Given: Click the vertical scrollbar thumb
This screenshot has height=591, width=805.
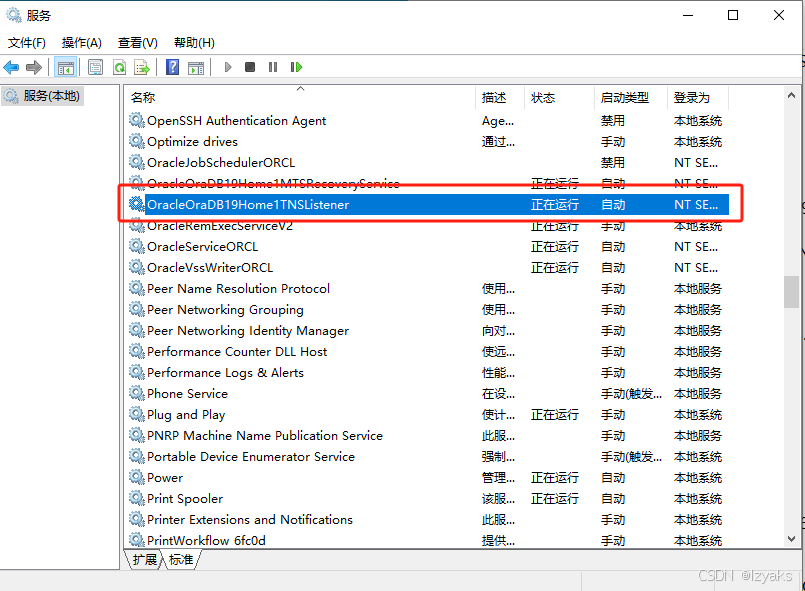Looking at the screenshot, I should tap(791, 292).
